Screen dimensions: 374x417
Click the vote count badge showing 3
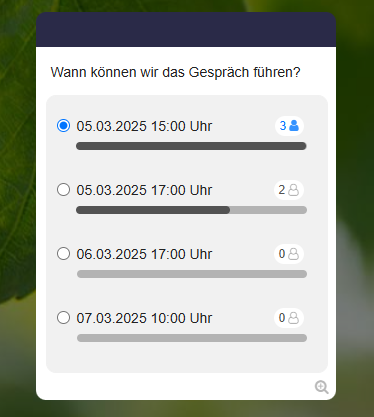coord(289,126)
